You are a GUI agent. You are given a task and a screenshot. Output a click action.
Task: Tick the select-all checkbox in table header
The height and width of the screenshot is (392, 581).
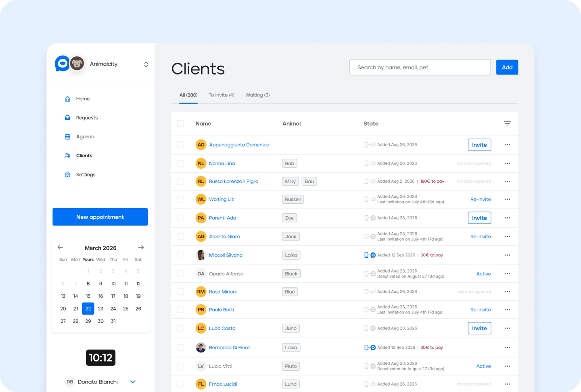coord(181,123)
